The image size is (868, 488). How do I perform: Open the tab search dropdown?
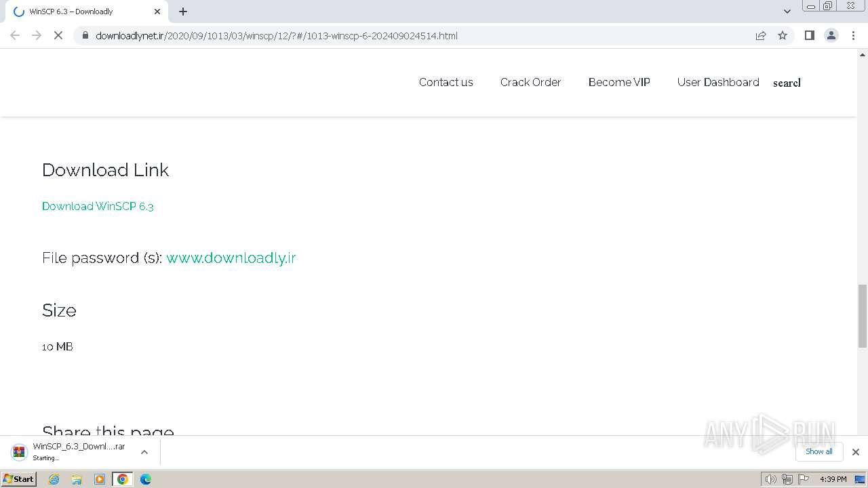point(787,12)
